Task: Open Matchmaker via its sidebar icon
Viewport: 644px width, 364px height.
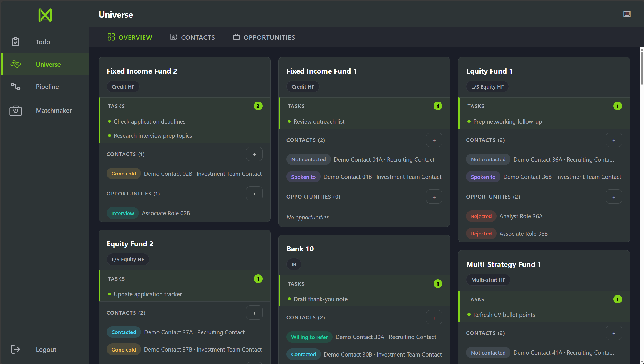Action: click(x=16, y=111)
